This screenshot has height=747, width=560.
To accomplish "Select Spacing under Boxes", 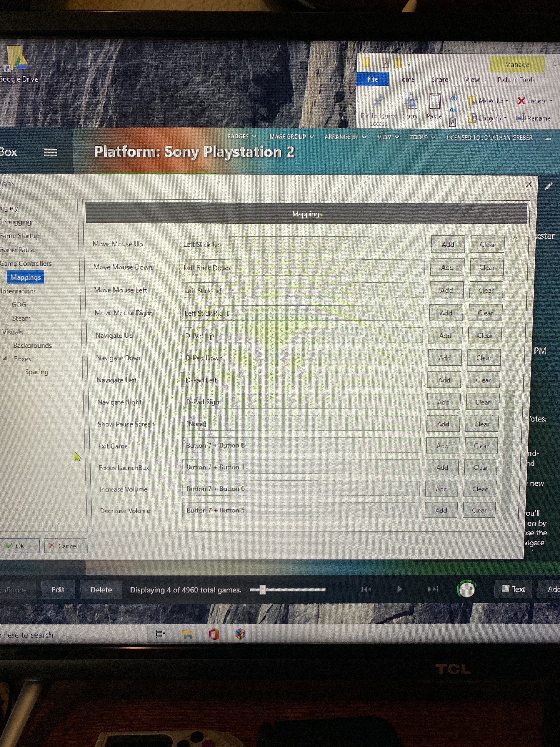I will click(x=36, y=371).
